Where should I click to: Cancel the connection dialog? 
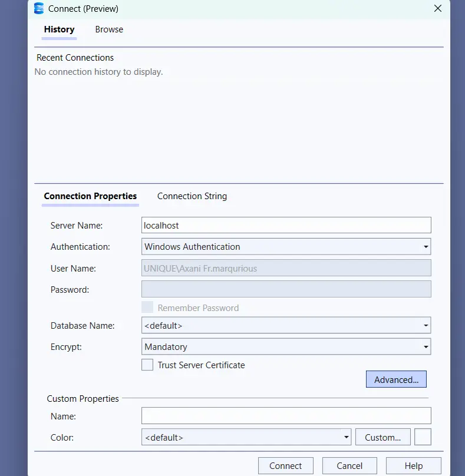click(349, 465)
